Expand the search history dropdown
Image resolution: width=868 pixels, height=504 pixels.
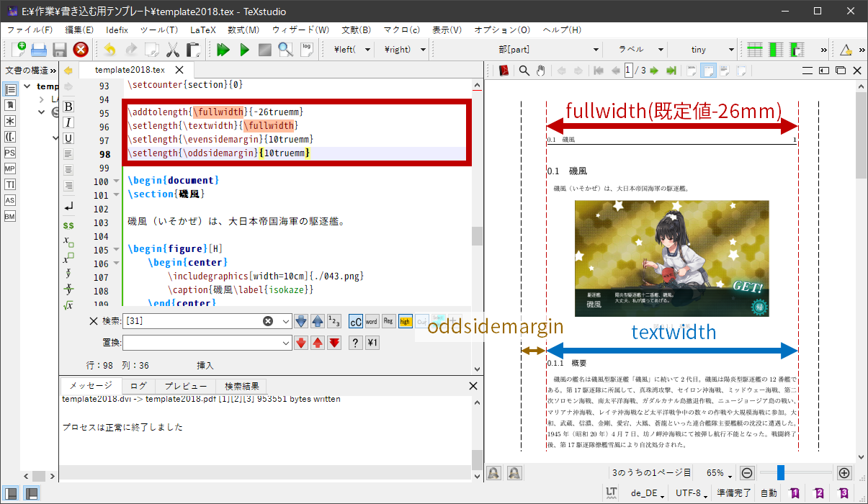point(286,321)
